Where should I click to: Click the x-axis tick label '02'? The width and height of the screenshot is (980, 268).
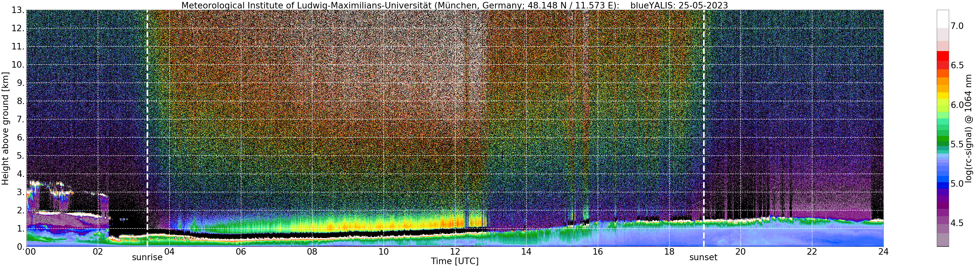coord(98,252)
